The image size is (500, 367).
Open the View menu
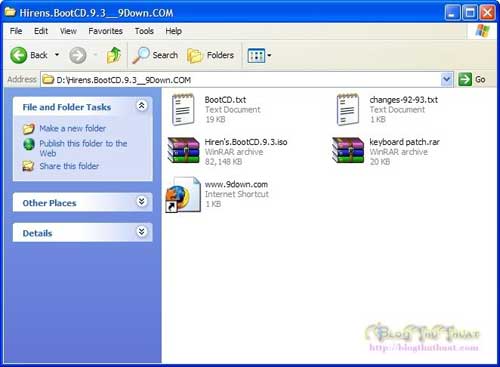(x=68, y=31)
